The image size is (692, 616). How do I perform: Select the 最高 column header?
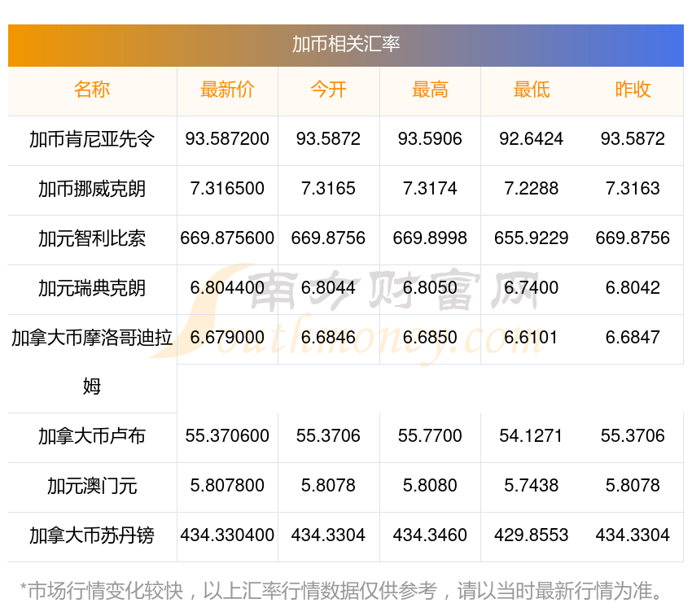(x=430, y=90)
